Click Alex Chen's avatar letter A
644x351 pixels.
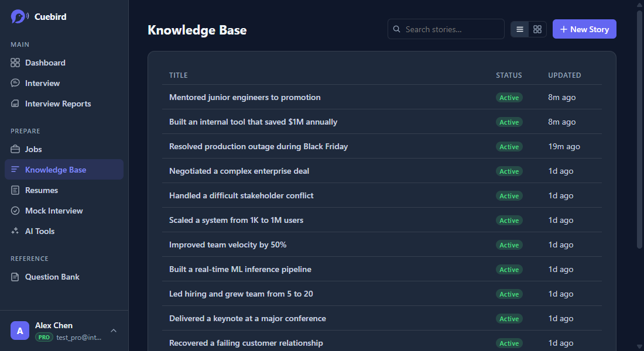pyautogui.click(x=20, y=331)
